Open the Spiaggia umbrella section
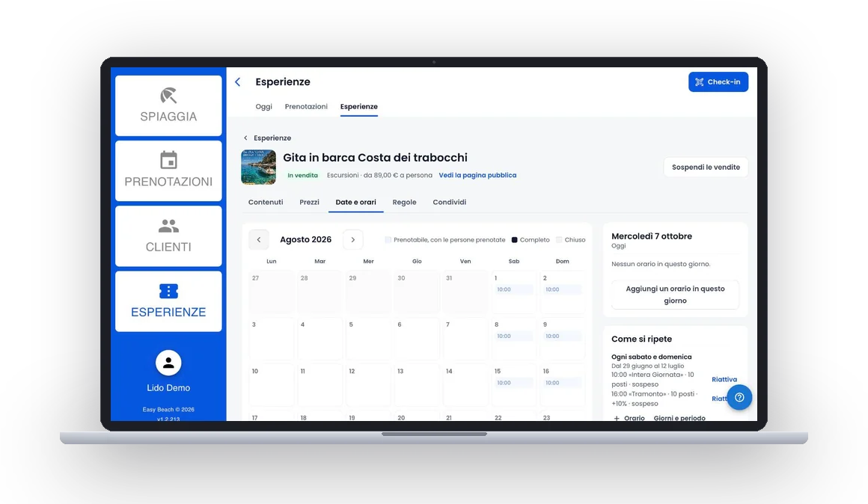This screenshot has width=868, height=504. [x=168, y=105]
